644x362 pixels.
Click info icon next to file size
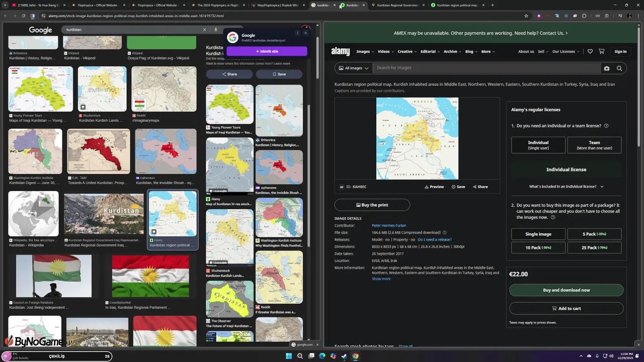pyautogui.click(x=444, y=233)
